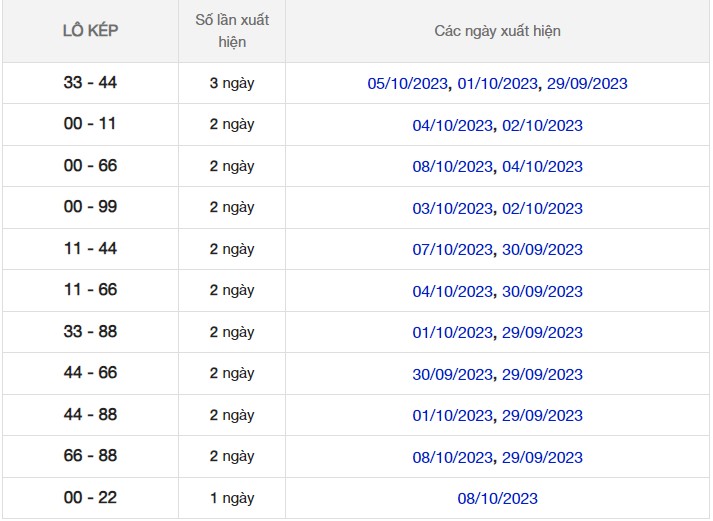Select 01/10/2023 date in 33 - 88 row
713x521 pixels.
pyautogui.click(x=453, y=333)
